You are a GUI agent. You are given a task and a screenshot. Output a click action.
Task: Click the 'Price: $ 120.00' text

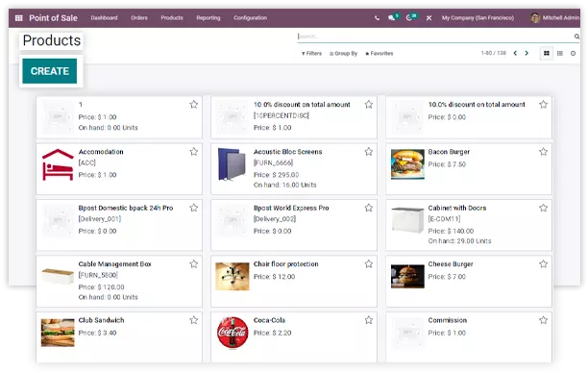point(101,286)
